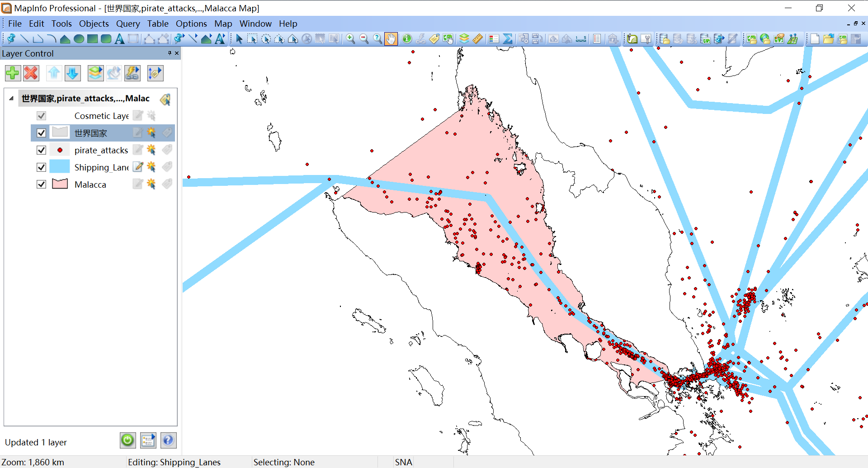The width and height of the screenshot is (868, 468).
Task: Move the Shipping_Lanes layer down
Action: [x=72, y=73]
